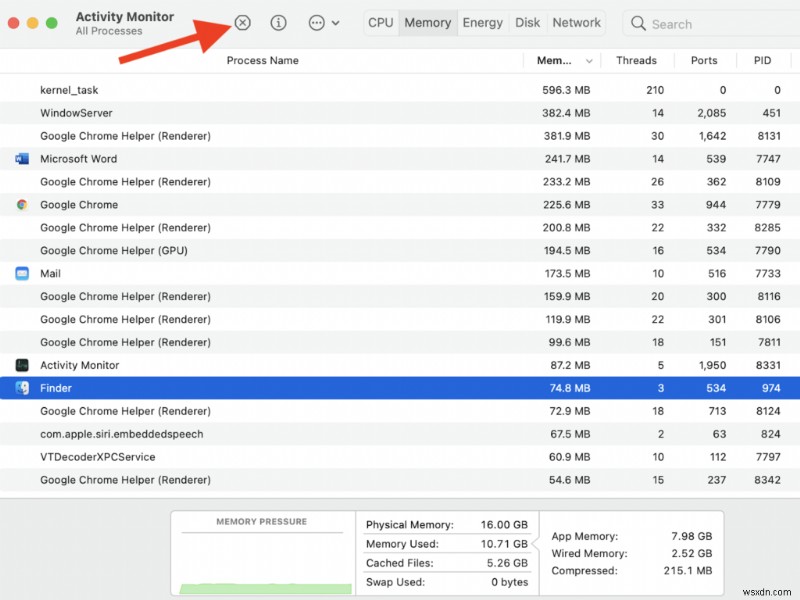Switch to the CPU tab
Image resolution: width=800 pixels, height=600 pixels.
coord(380,22)
